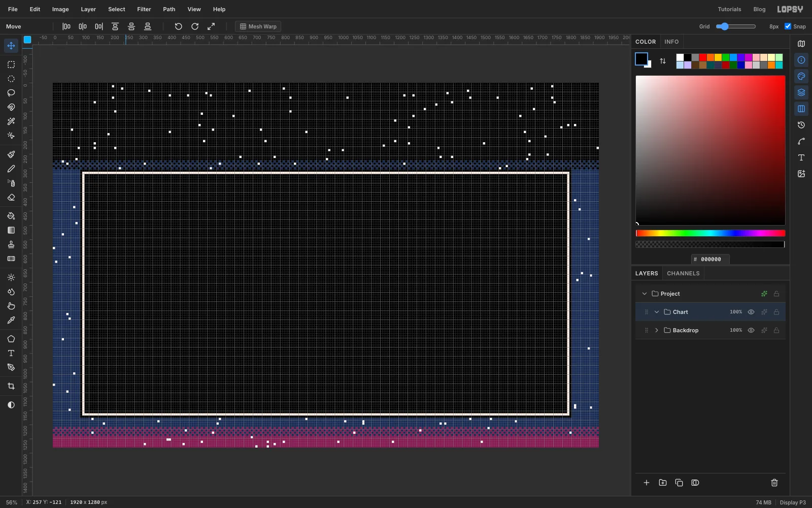The width and height of the screenshot is (812, 508).
Task: Click the Mesh Warp button
Action: (258, 26)
